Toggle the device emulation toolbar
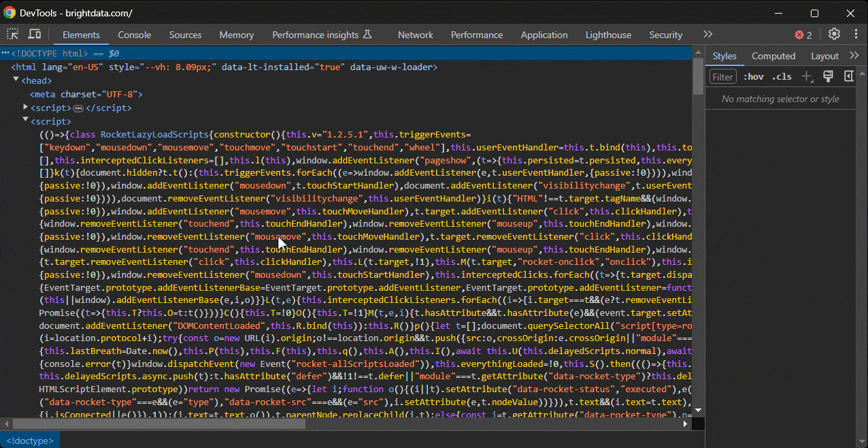 [x=33, y=34]
